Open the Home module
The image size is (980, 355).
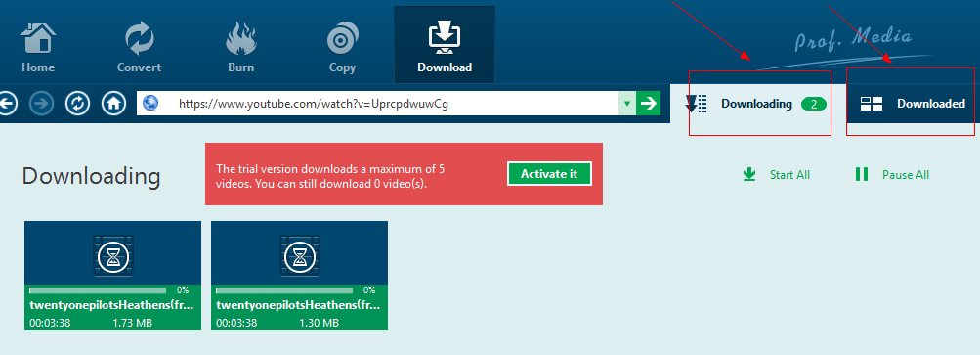[38, 47]
